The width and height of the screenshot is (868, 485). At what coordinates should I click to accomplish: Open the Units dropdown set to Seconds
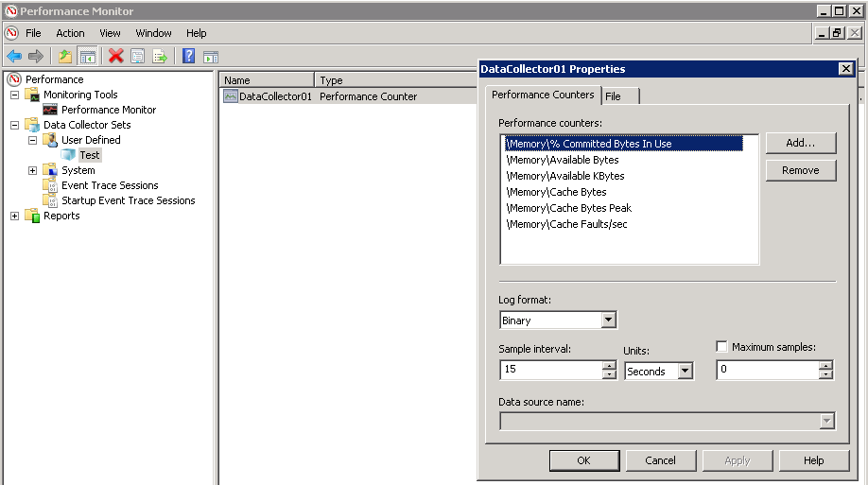coord(685,372)
